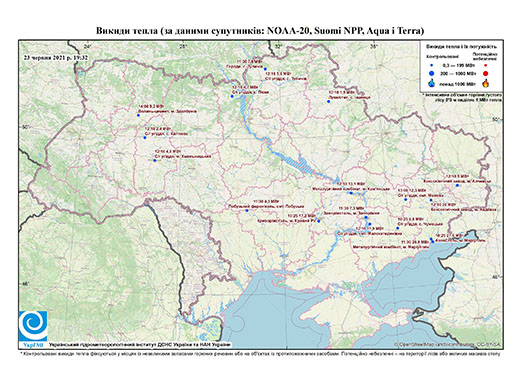520x368 pixels.
Task: Click the UkrHMI institute name caption
Action: point(139,345)
